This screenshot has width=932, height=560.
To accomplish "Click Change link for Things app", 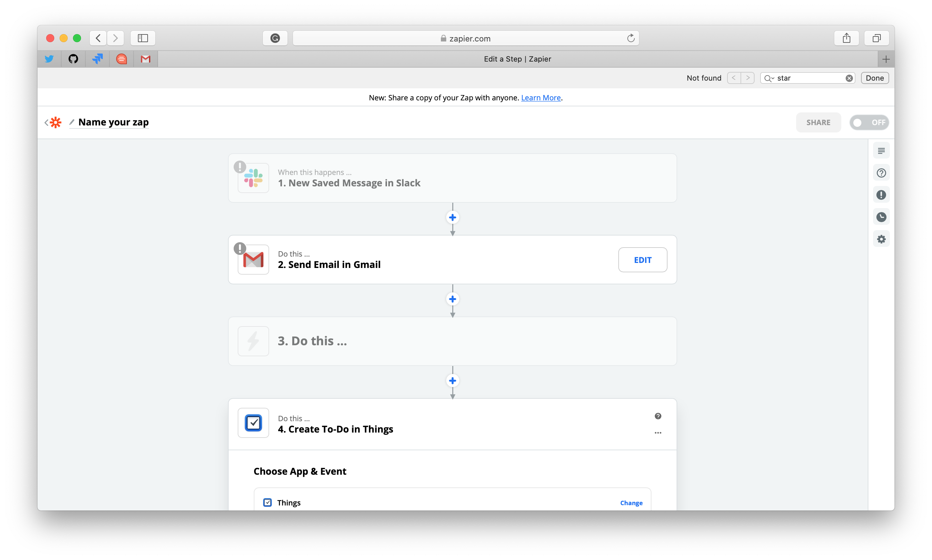I will (631, 503).
